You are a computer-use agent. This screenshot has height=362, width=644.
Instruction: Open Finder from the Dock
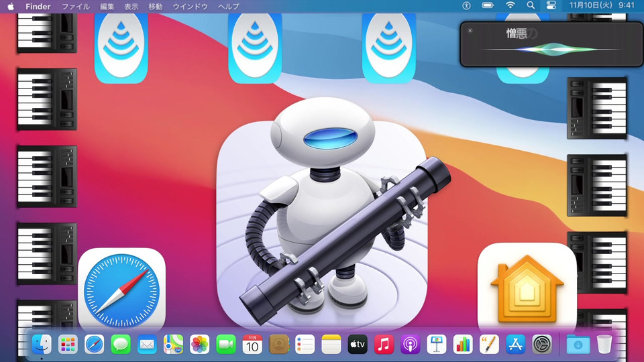pos(42,345)
